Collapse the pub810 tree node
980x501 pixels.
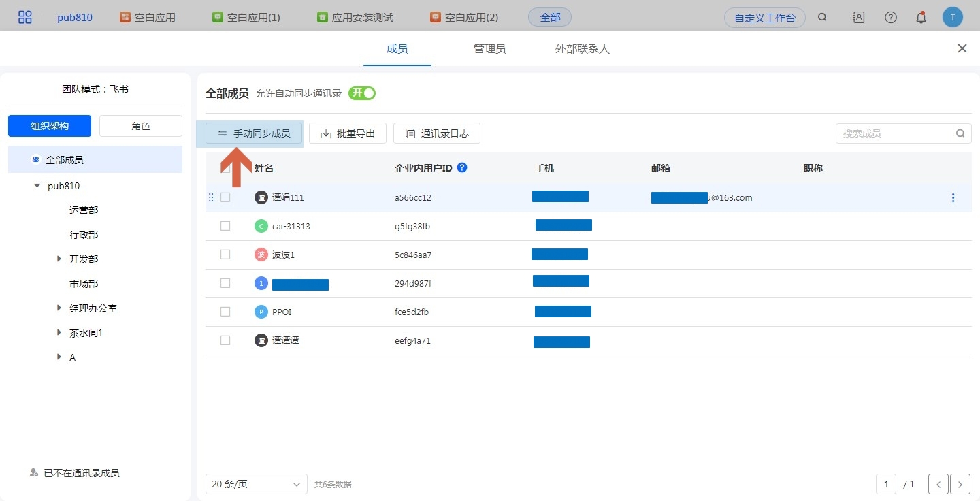coord(37,186)
